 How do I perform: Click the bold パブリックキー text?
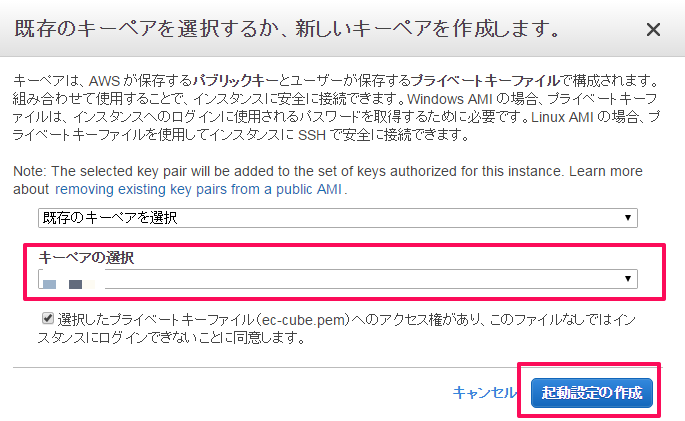coord(235,81)
